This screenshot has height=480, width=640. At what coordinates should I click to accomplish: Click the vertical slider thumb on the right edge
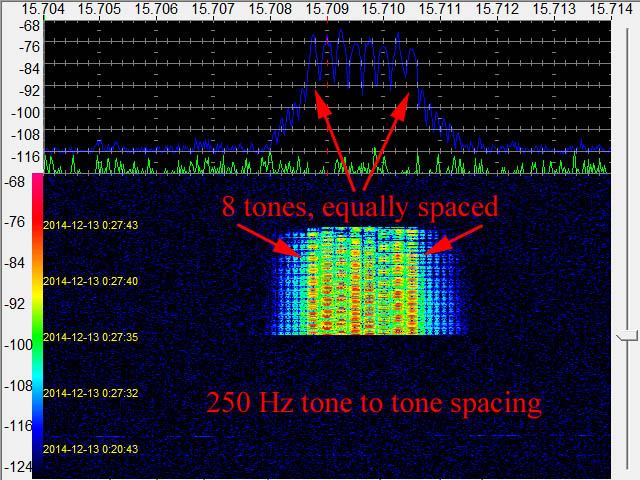(x=627, y=336)
